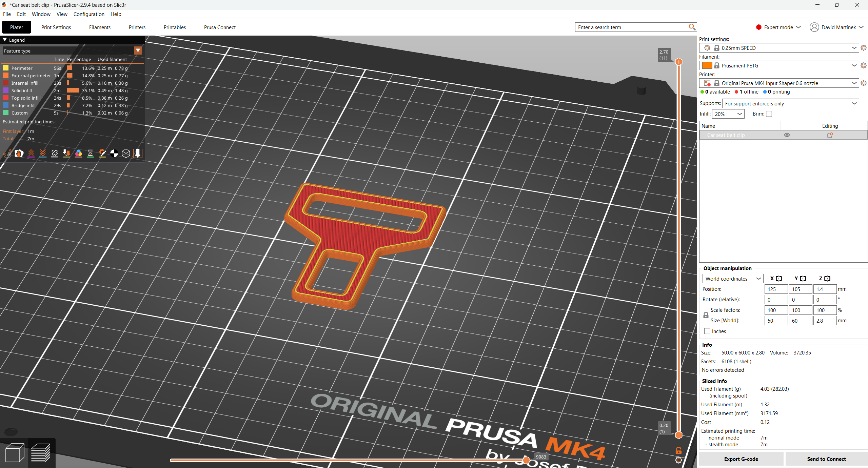The width and height of the screenshot is (868, 468).
Task: Enable the Inches checkbox
Action: click(707, 331)
